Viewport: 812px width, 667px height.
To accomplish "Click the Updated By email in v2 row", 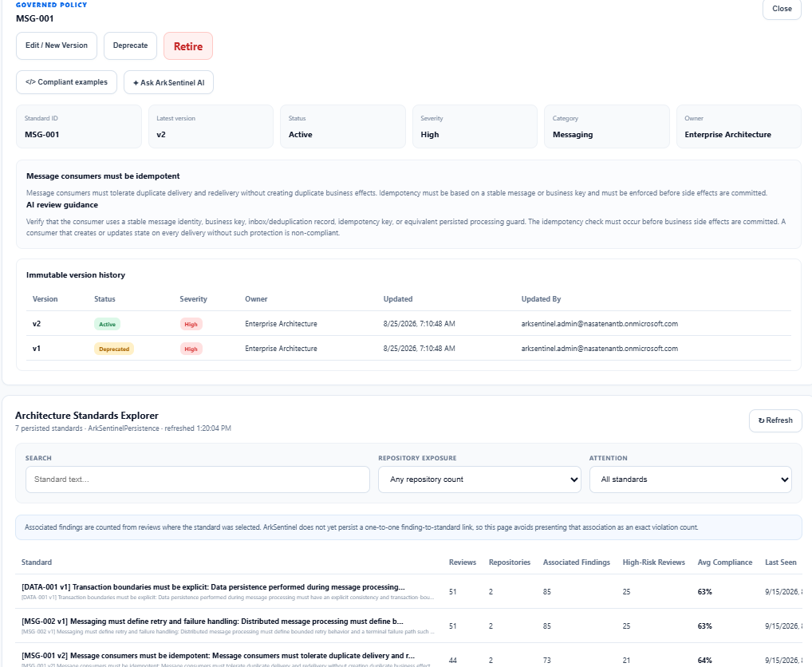I will [599, 324].
